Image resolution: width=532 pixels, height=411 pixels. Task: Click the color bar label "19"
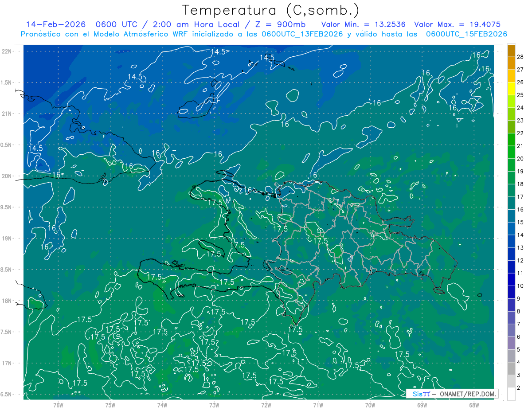point(520,172)
